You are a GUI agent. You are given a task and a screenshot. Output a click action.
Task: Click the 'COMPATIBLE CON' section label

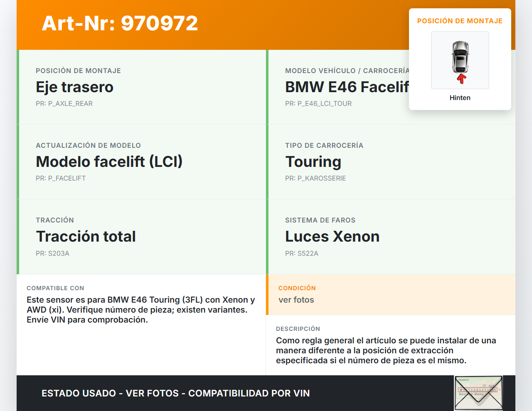click(x=55, y=288)
